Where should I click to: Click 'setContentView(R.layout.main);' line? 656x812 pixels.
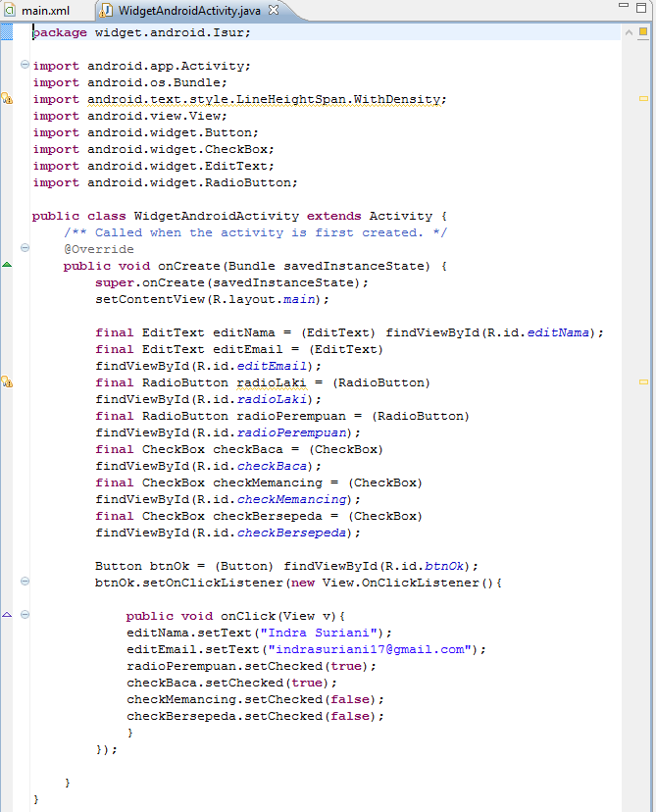212,299
